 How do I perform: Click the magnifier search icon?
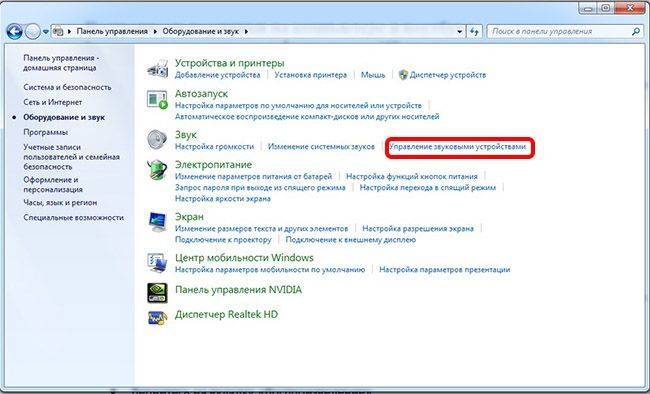[x=636, y=32]
